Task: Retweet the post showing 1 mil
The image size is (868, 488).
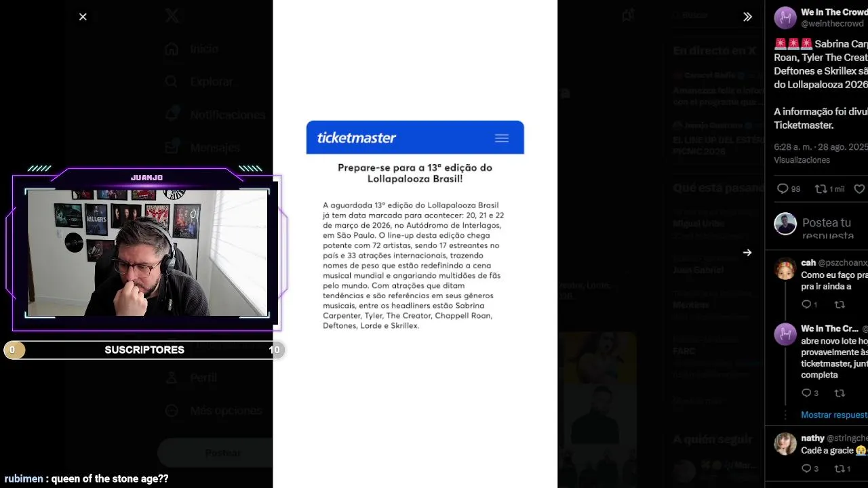Action: (x=829, y=189)
